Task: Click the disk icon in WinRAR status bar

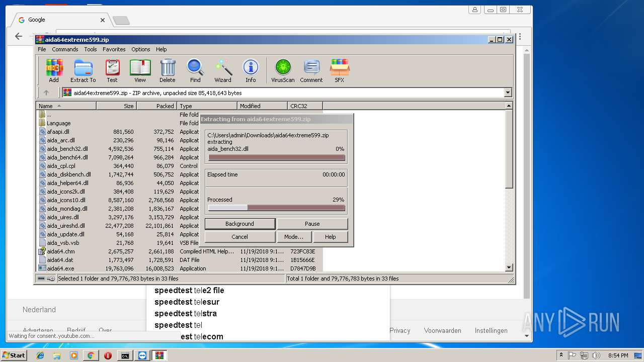Action: coord(41,279)
